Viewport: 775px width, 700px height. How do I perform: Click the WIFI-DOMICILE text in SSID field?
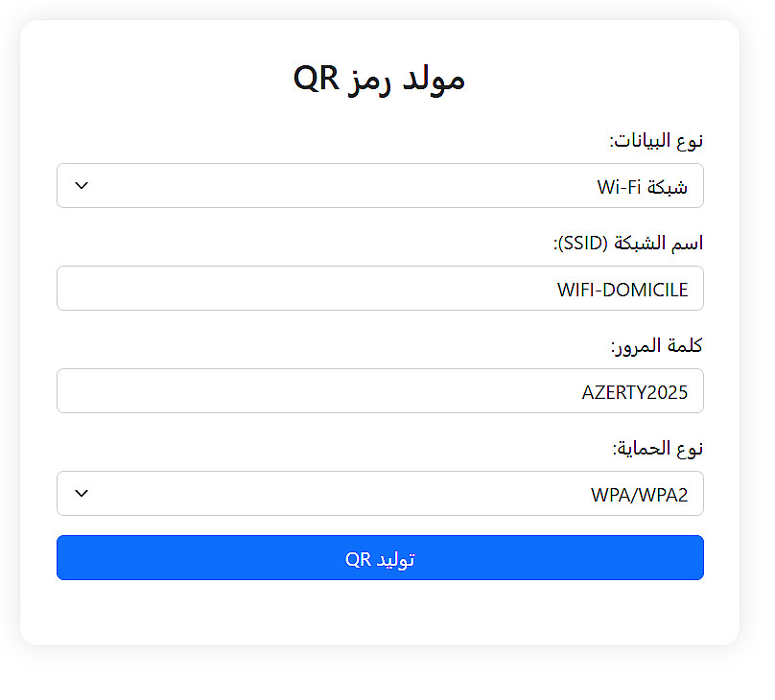click(x=622, y=290)
